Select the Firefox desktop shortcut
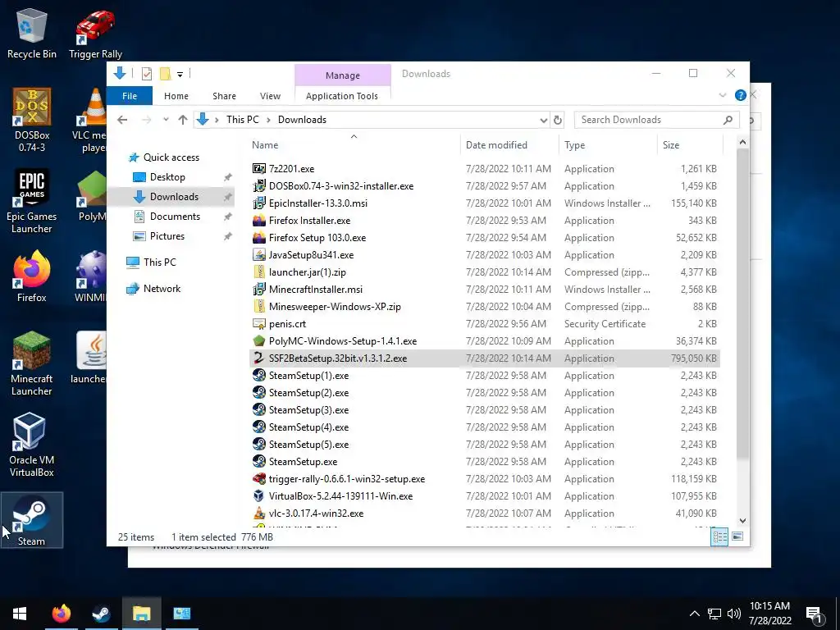 coord(32,276)
